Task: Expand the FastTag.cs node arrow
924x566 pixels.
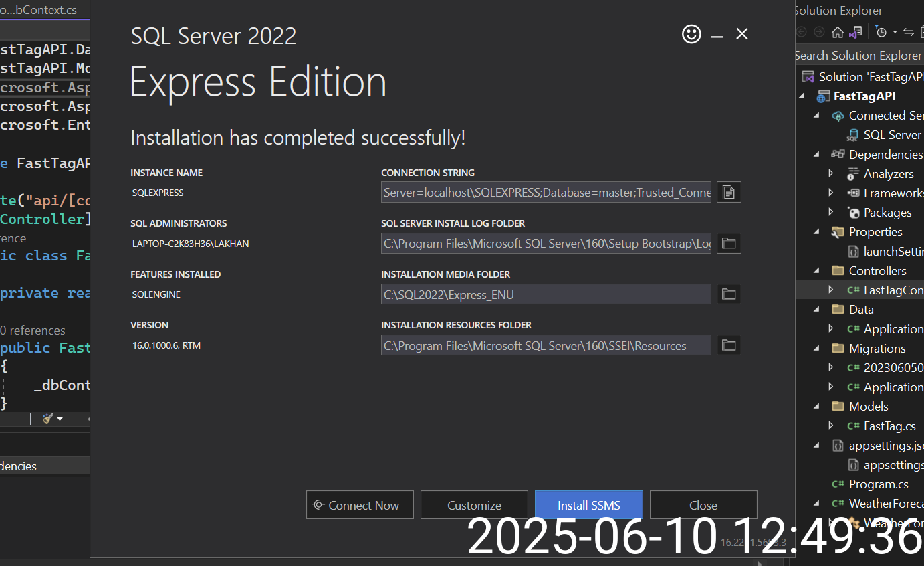Action: (831, 426)
